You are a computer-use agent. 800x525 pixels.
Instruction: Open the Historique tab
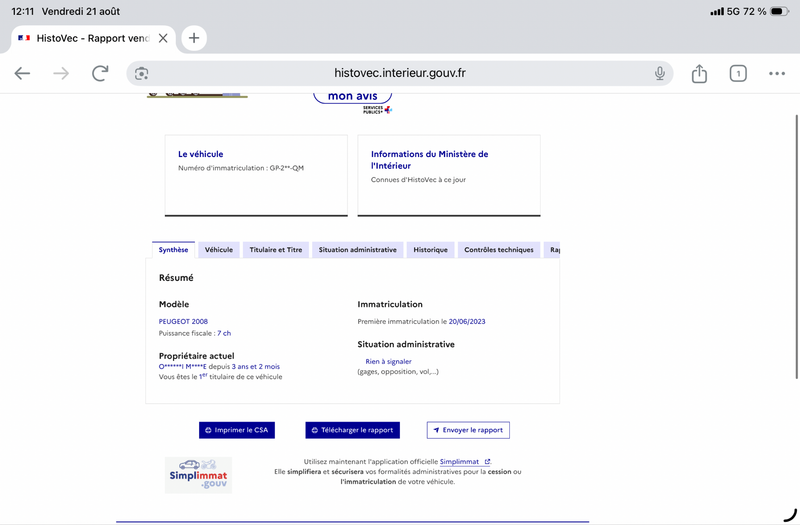(x=431, y=249)
